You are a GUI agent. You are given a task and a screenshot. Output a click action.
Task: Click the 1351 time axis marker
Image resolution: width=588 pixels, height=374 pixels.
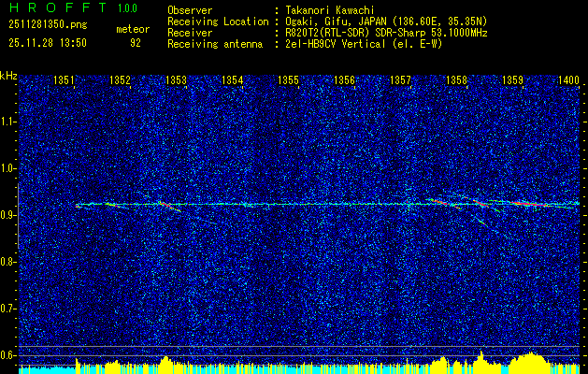65,79
